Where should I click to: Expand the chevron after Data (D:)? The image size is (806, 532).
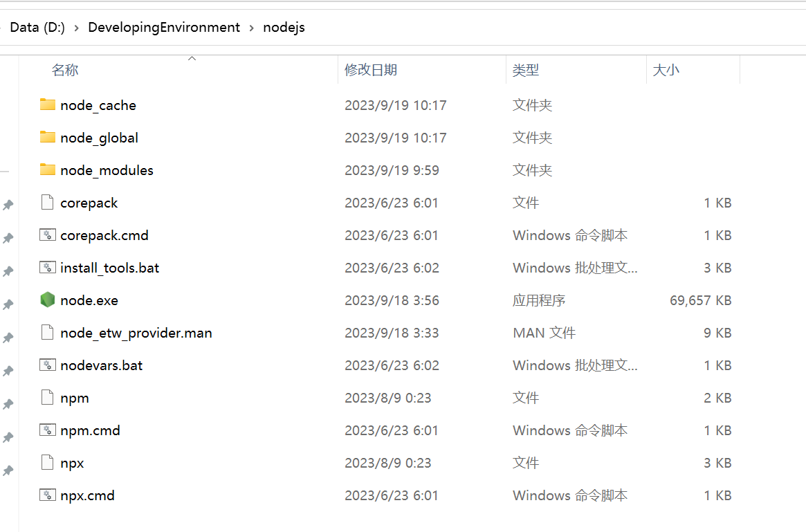[76, 28]
